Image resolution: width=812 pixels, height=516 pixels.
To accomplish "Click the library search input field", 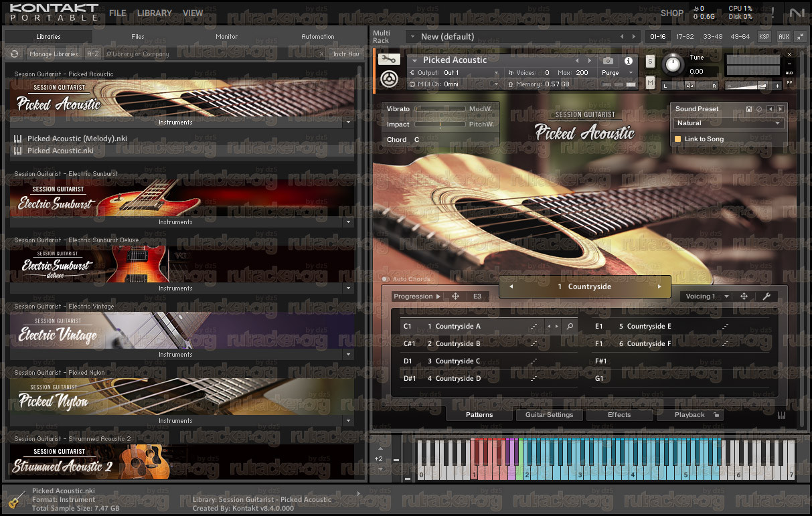I will point(214,54).
